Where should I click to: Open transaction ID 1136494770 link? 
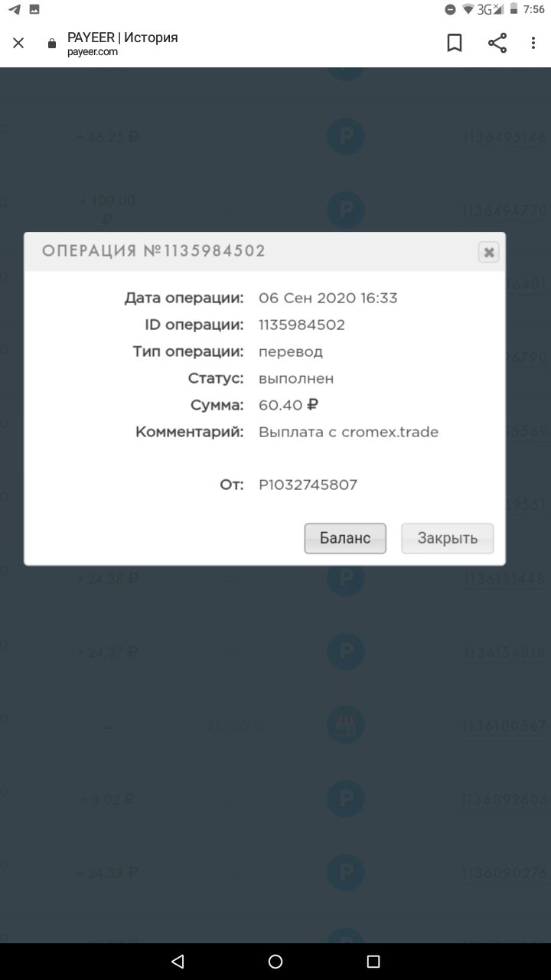click(504, 211)
